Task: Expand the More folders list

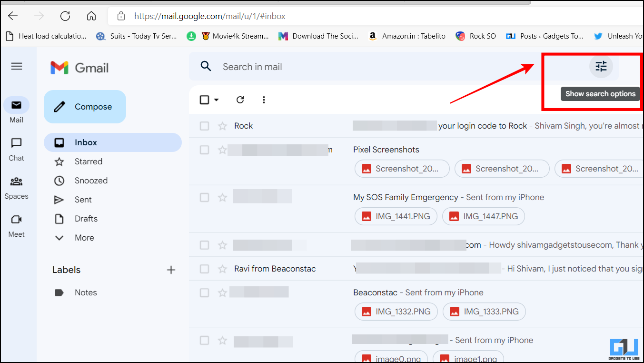Action: (x=84, y=238)
